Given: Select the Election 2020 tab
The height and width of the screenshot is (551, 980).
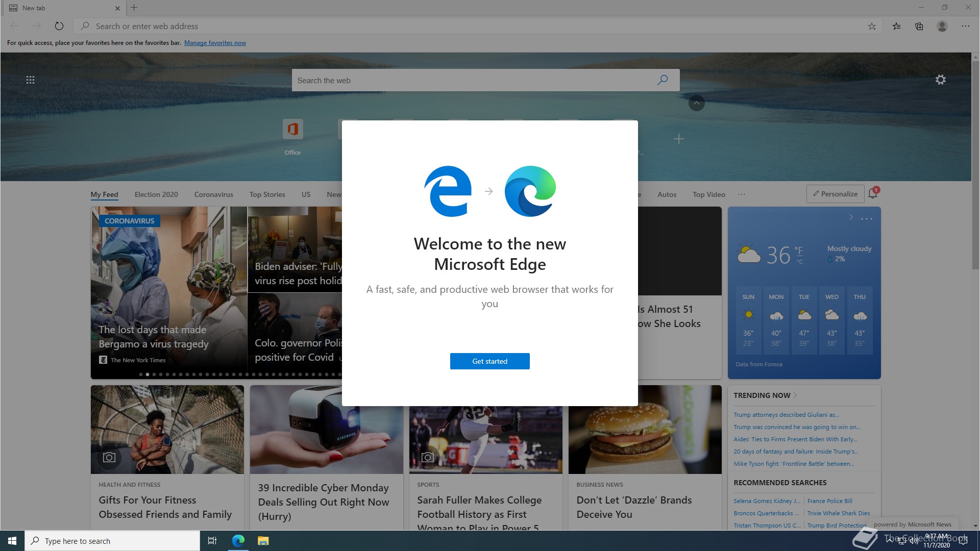Looking at the screenshot, I should click(156, 194).
